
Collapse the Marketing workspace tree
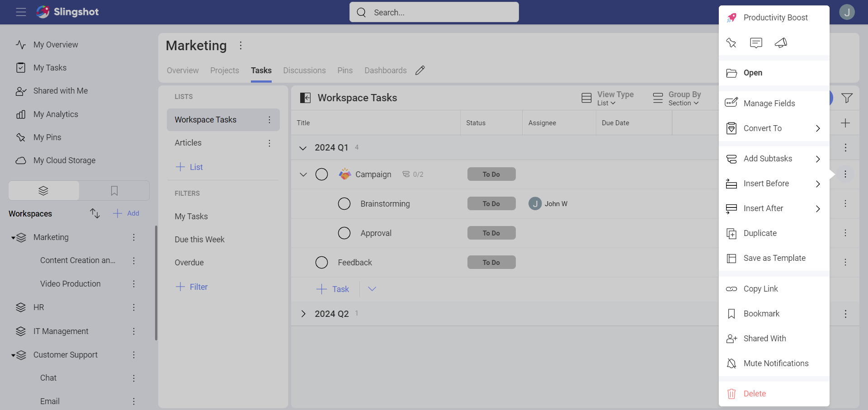click(13, 238)
